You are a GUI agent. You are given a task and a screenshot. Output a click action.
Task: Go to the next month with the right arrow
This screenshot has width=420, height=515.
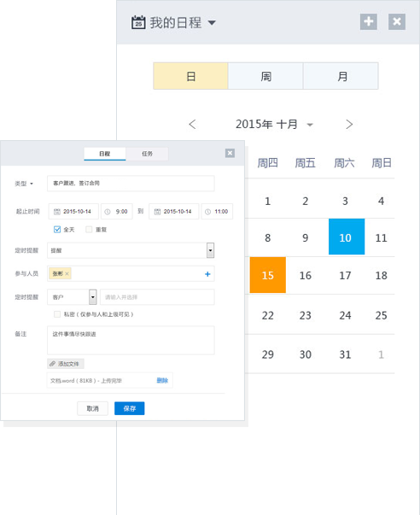[x=349, y=124]
